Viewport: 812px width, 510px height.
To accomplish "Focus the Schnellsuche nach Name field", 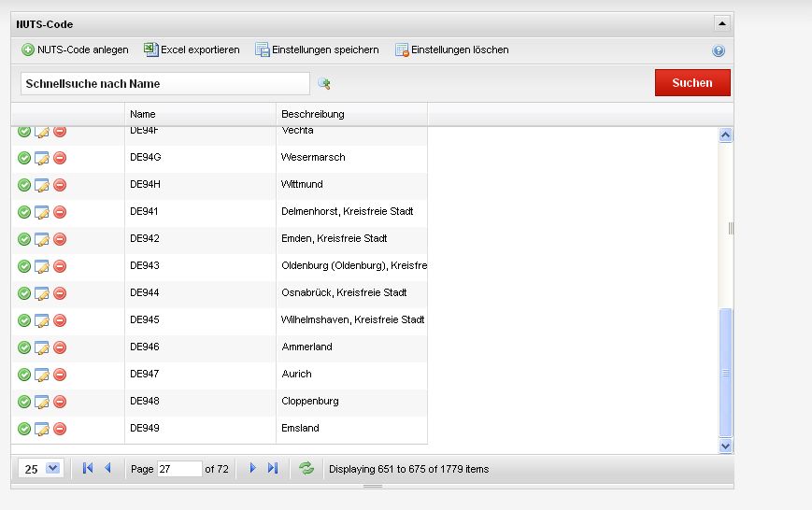I will [164, 83].
